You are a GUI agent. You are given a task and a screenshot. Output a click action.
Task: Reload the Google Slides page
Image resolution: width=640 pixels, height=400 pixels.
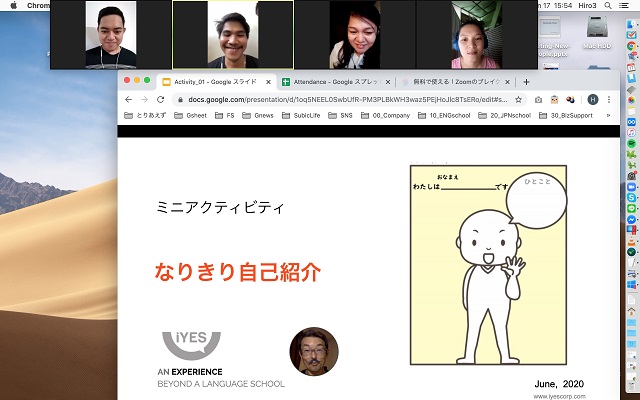pyautogui.click(x=160, y=100)
